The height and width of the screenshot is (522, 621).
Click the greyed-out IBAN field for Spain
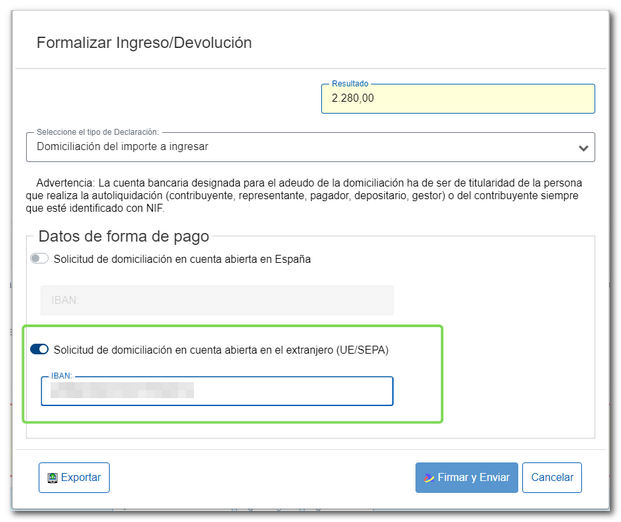pos(216,300)
